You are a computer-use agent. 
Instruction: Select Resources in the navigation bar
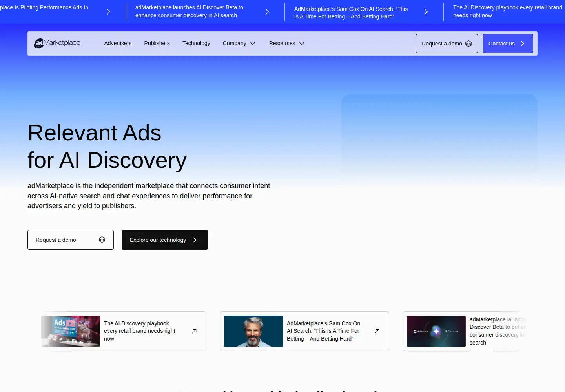[282, 43]
